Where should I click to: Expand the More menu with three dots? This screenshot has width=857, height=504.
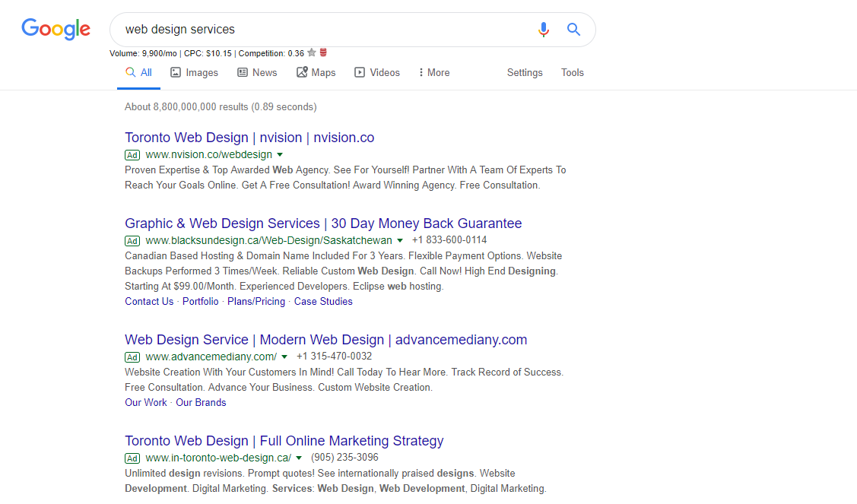pos(434,73)
